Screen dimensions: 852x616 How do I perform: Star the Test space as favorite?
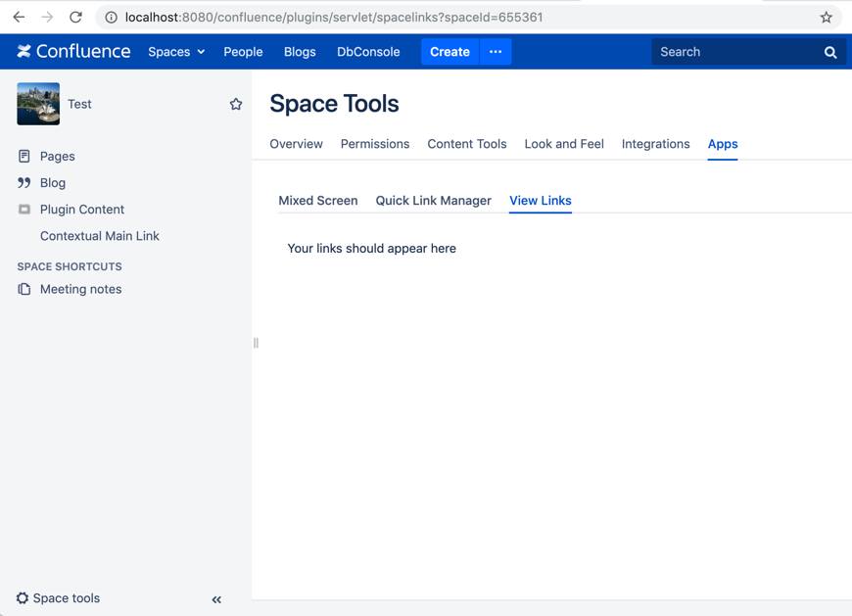[236, 104]
